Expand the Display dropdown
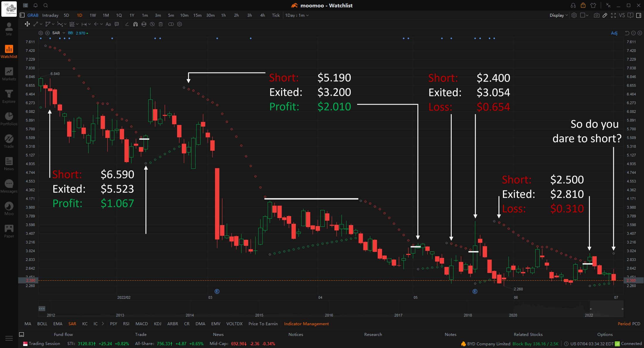 click(559, 15)
